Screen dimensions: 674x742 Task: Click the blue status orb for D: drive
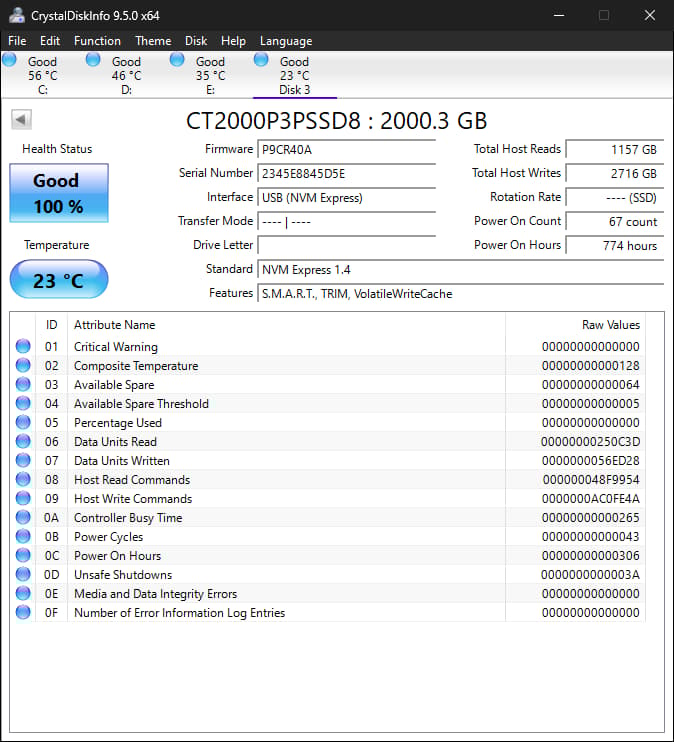93,60
